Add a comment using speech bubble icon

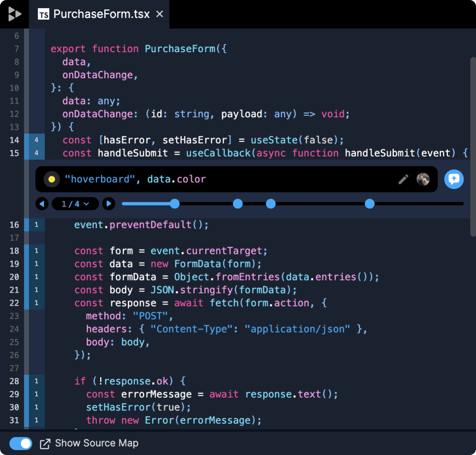coord(454,179)
